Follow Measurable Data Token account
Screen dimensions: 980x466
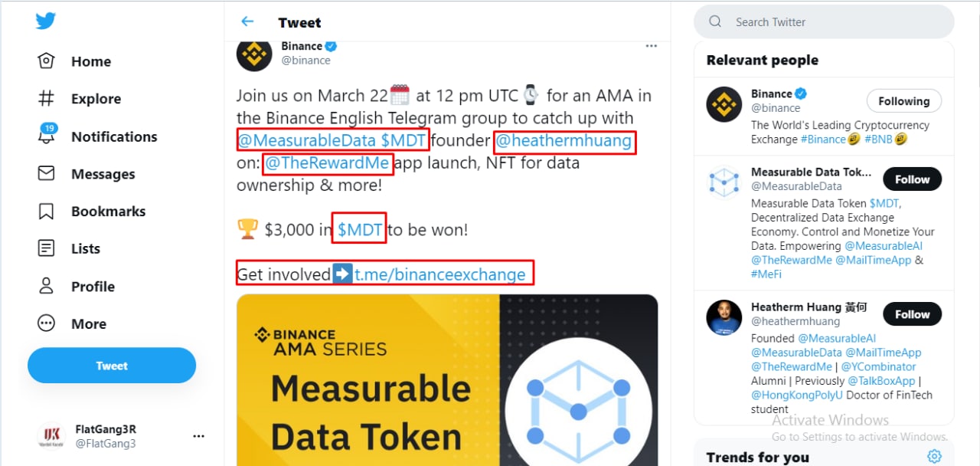912,179
